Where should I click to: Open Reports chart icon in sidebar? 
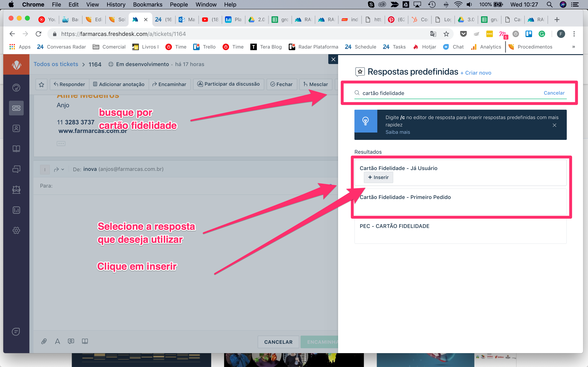(x=16, y=210)
